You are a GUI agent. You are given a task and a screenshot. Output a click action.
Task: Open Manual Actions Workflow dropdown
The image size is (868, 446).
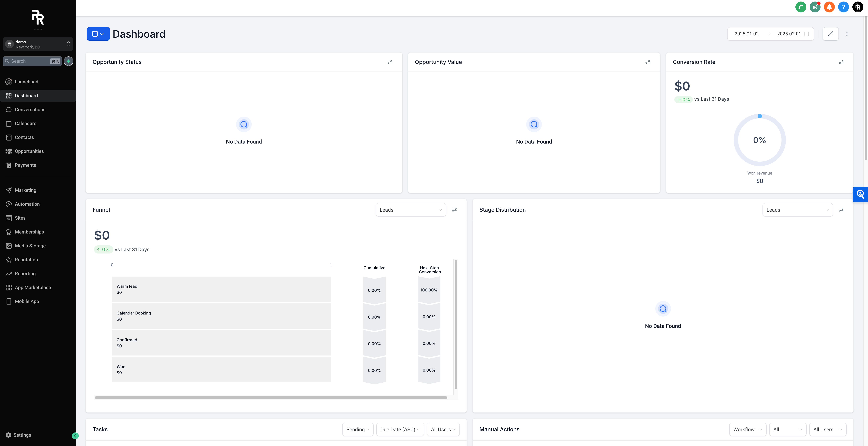747,430
